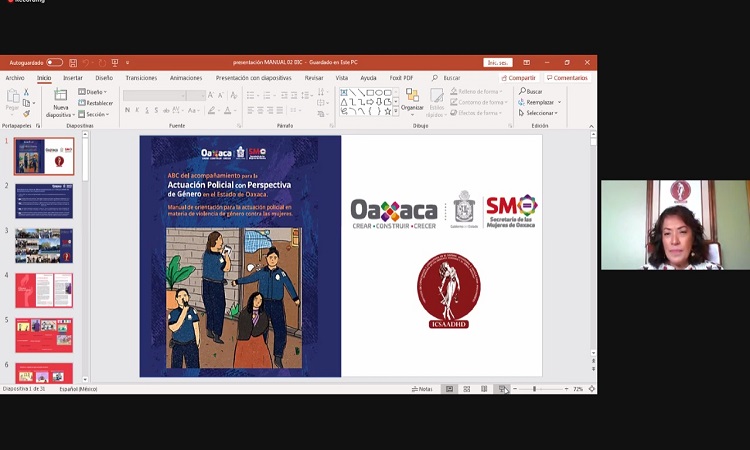Click the zoom slider in status bar

click(535, 389)
